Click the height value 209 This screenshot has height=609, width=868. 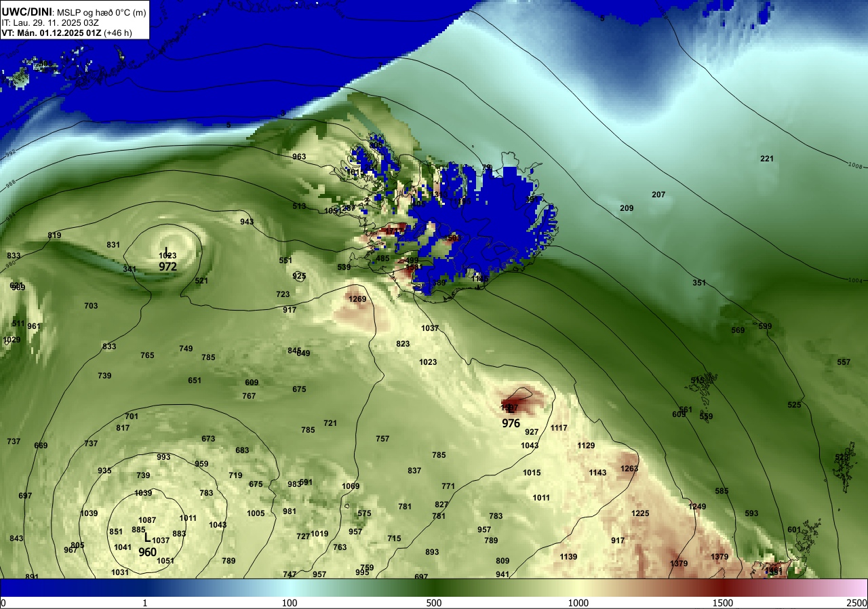[x=627, y=208]
